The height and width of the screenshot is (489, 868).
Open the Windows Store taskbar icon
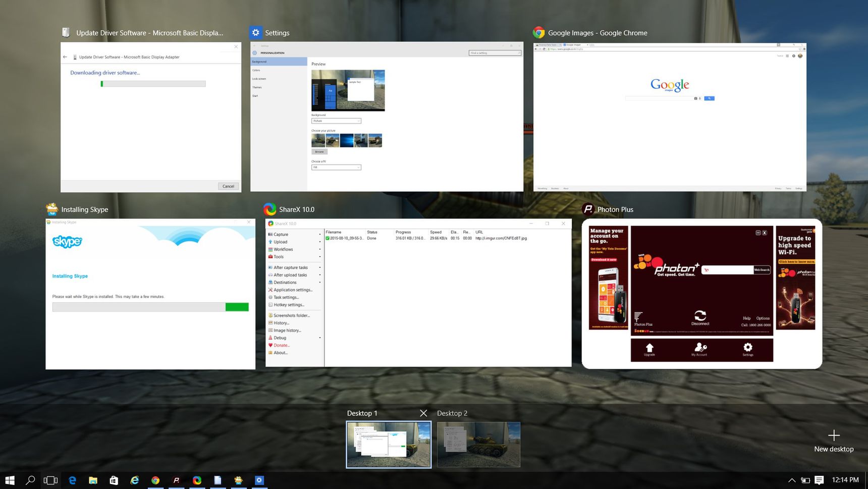[x=114, y=480]
